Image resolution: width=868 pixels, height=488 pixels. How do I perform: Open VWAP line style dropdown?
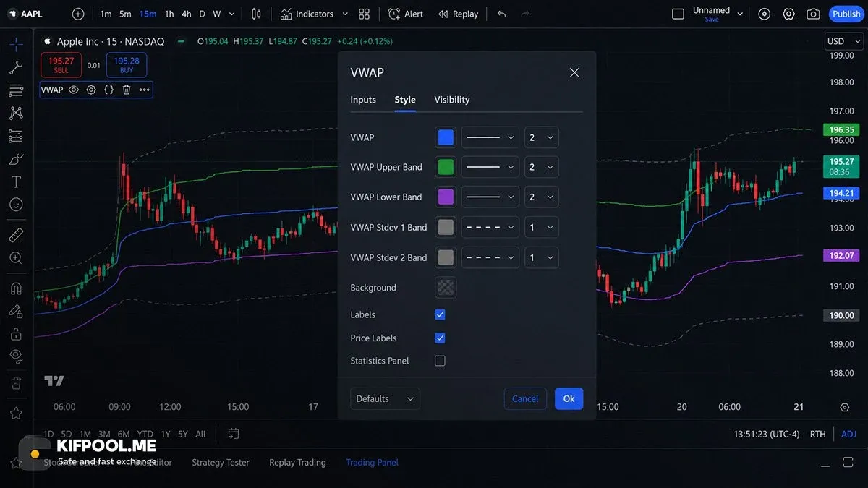490,137
